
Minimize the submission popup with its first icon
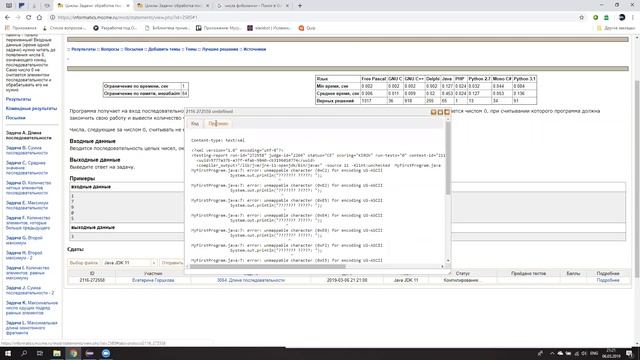pyautogui.click(x=433, y=112)
